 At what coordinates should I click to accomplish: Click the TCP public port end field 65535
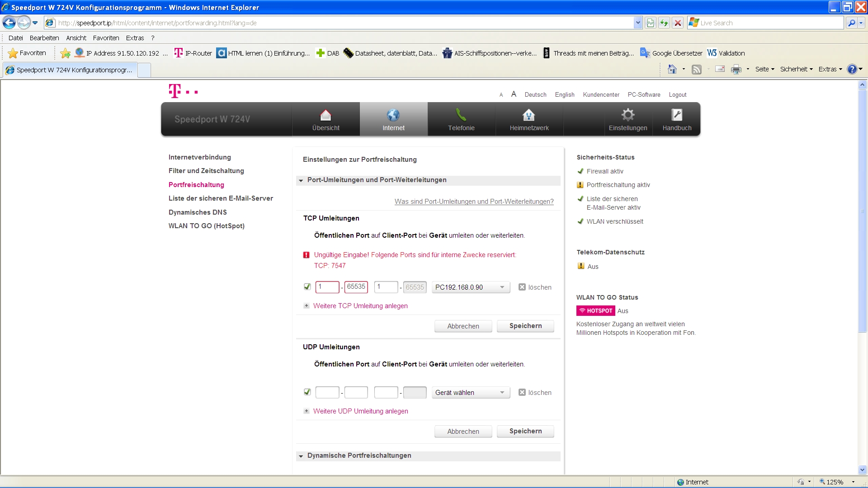pos(356,287)
